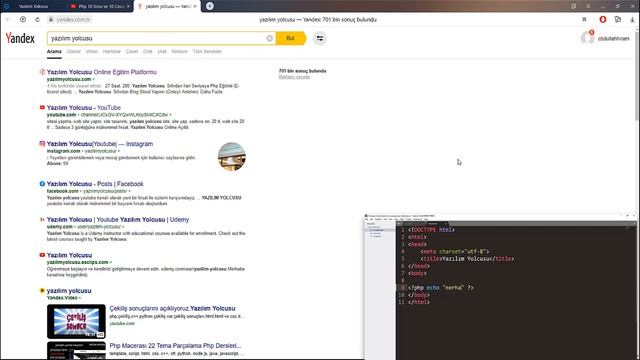Switch to the Php 10 Soru browser tab
The image size is (640, 360).
click(x=100, y=6)
